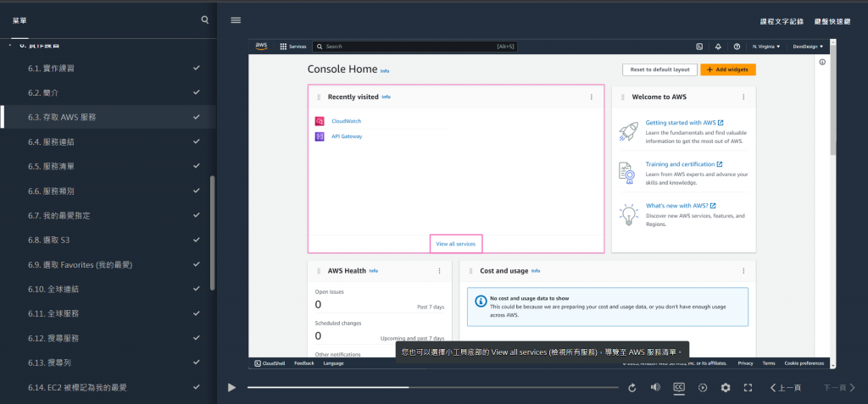Expand the N. Virginia region dropdown
The image size is (868, 404).
point(766,47)
